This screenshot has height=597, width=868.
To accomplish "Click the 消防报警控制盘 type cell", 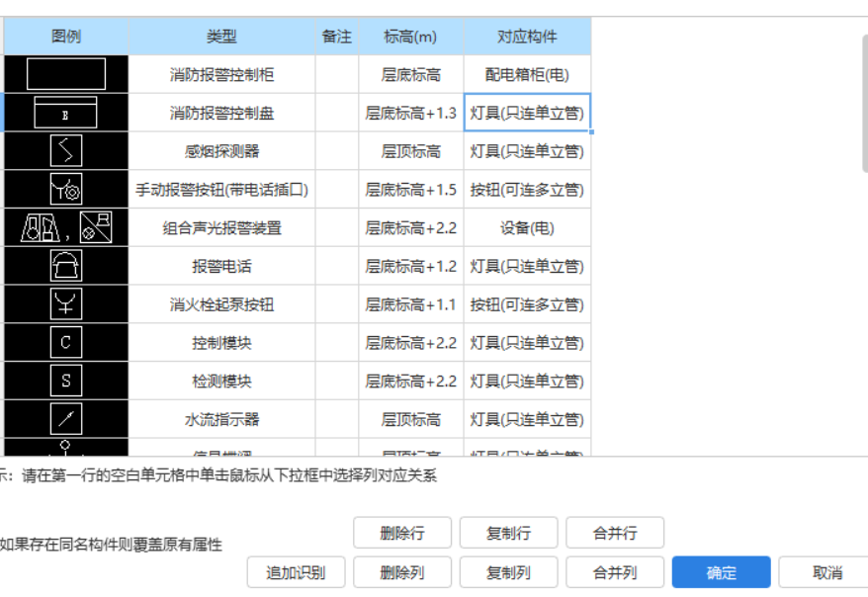I will point(222,113).
